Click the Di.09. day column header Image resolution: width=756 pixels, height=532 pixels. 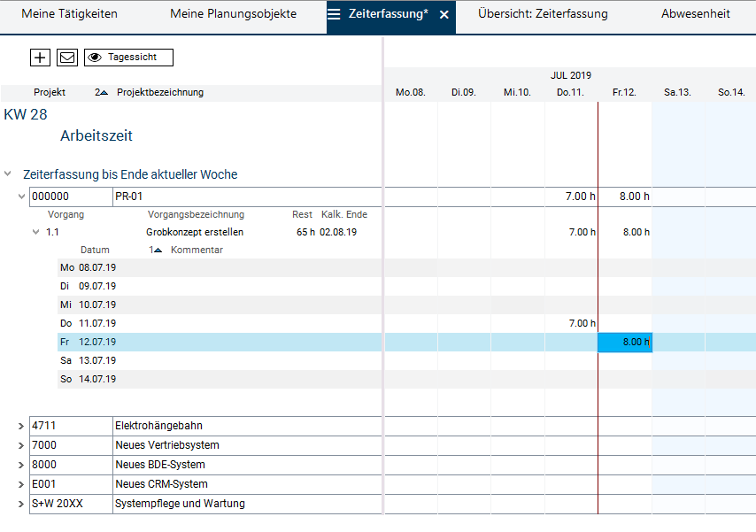point(464,92)
